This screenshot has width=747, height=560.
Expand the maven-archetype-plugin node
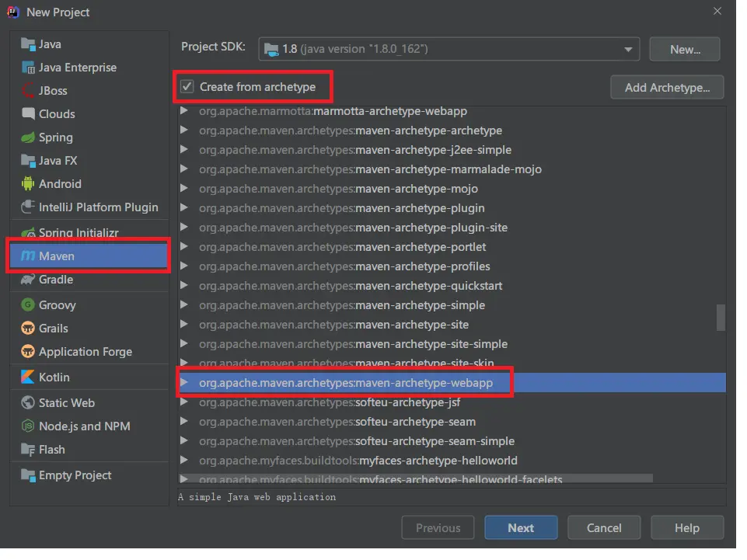point(184,209)
